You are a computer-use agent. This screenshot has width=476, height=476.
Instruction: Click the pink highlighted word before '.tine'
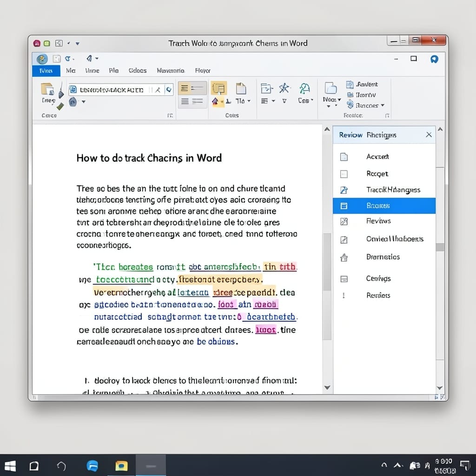pyautogui.click(x=265, y=330)
